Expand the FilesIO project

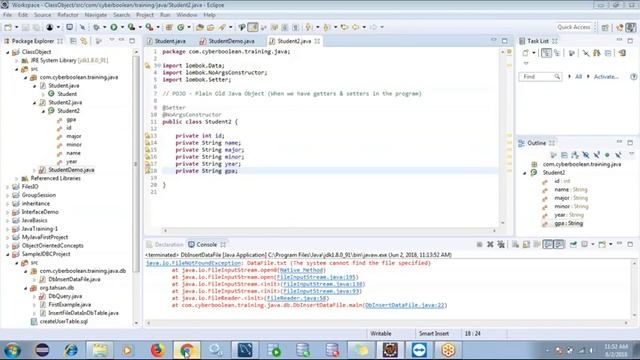7,187
